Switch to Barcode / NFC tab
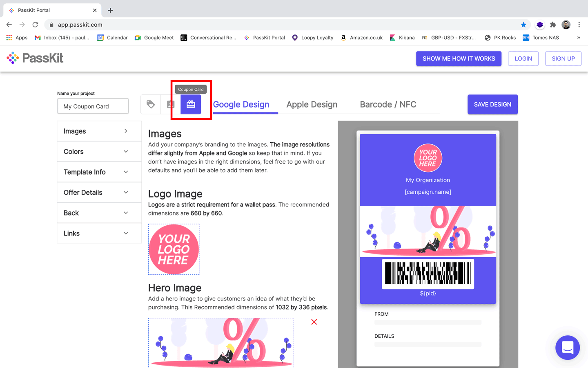The height and width of the screenshot is (368, 588). 388,104
